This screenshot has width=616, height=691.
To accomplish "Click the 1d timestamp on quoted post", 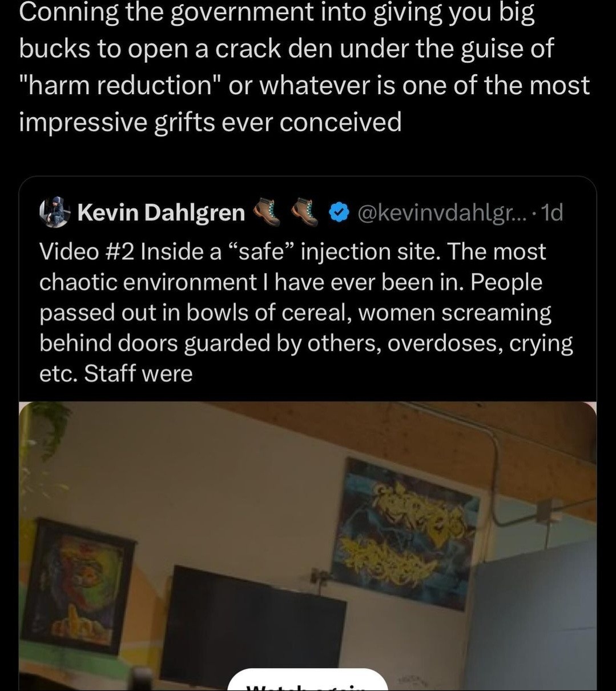I will pos(552,212).
